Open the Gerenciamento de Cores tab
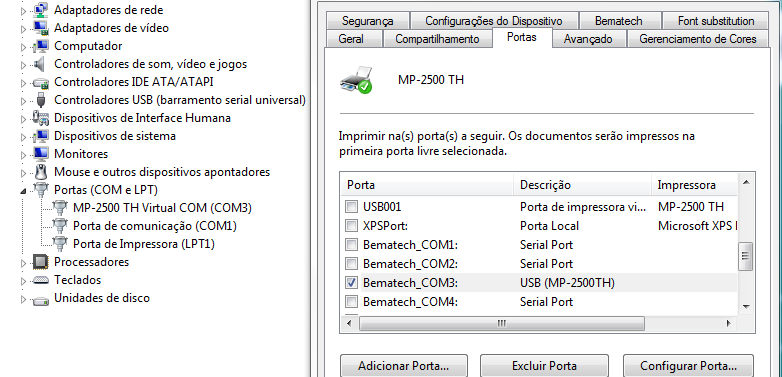Image resolution: width=782 pixels, height=377 pixels. pyautogui.click(x=698, y=39)
